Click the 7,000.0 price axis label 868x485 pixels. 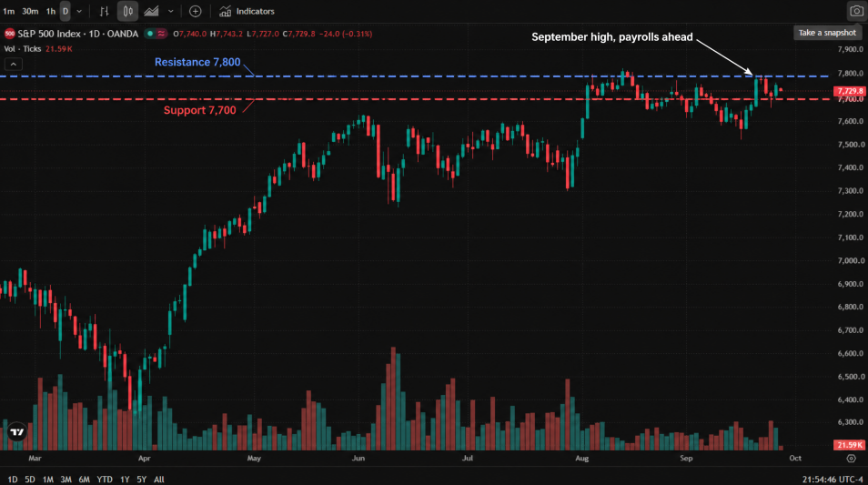tap(851, 261)
